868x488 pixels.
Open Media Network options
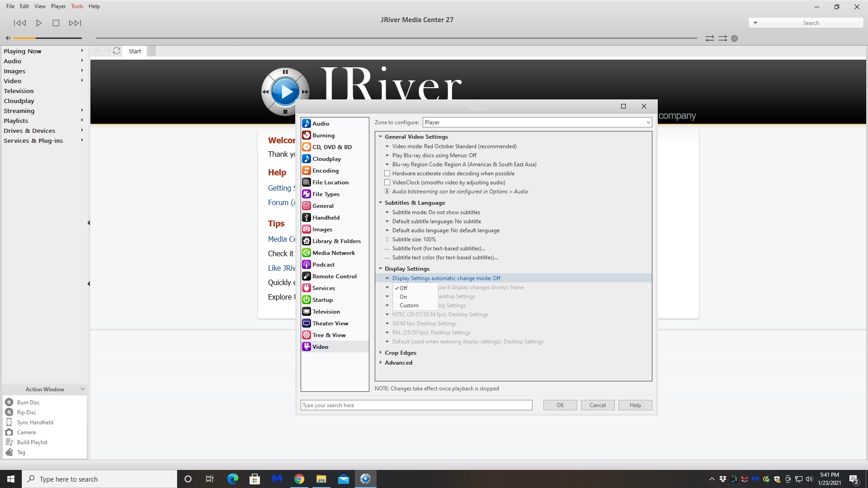335,253
